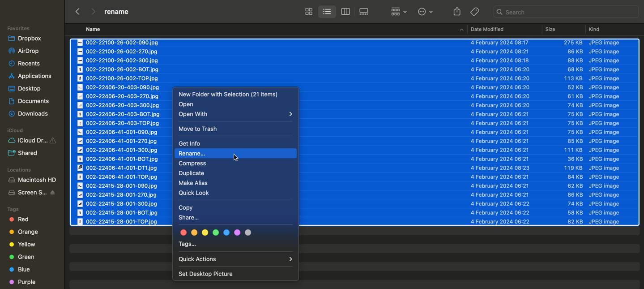Open Recents from the sidebar
This screenshot has width=644, height=289.
28,63
